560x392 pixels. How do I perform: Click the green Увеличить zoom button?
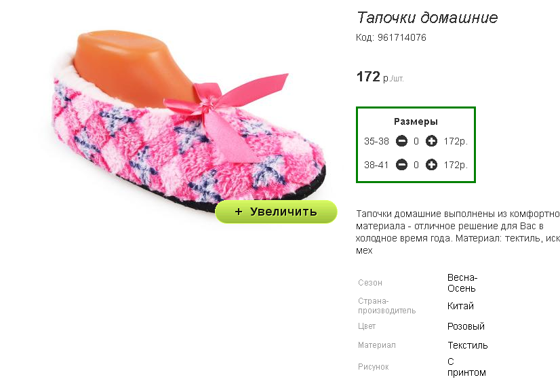pos(276,212)
